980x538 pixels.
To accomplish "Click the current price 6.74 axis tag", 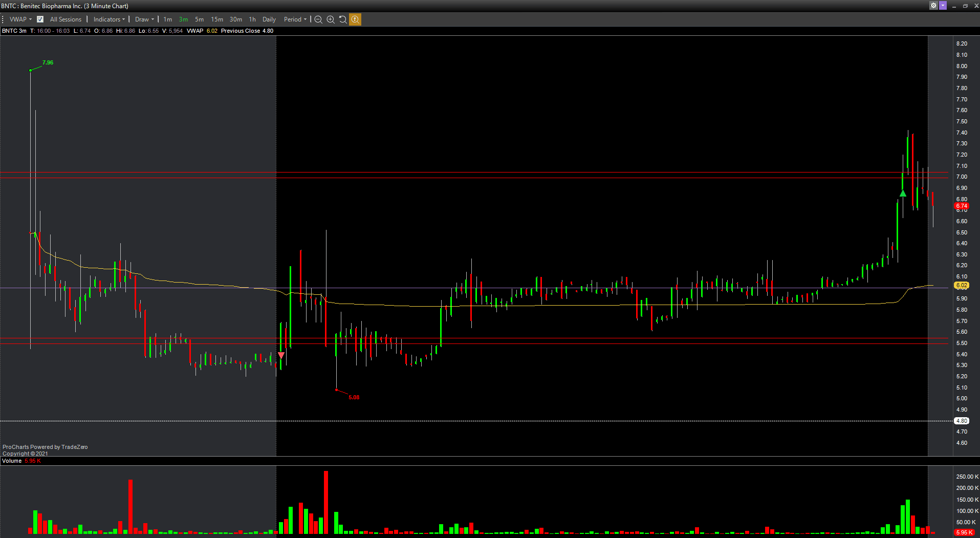I will pyautogui.click(x=962, y=206).
